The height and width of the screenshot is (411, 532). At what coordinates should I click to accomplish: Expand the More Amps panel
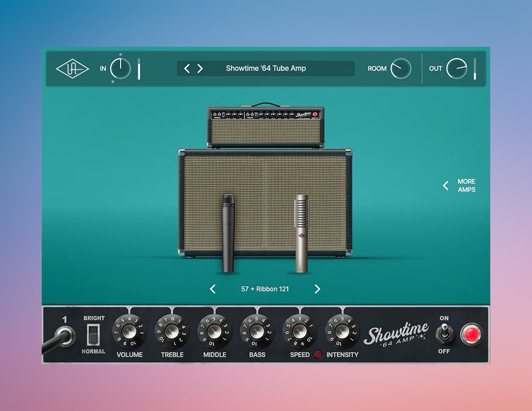(x=459, y=186)
